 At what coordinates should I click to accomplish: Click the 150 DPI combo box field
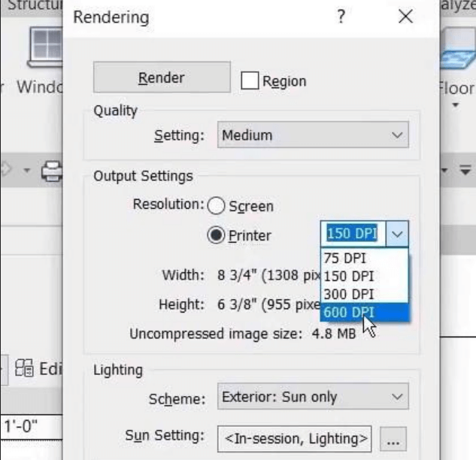pos(353,234)
